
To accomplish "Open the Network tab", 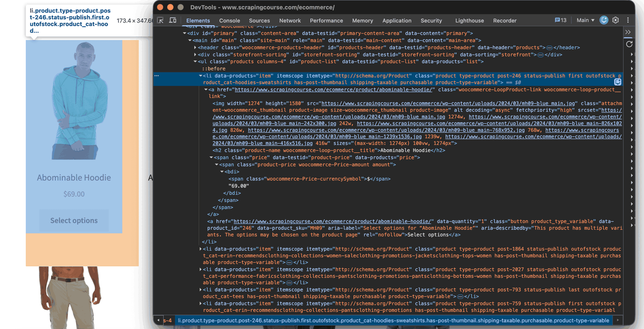I will 290,21.
